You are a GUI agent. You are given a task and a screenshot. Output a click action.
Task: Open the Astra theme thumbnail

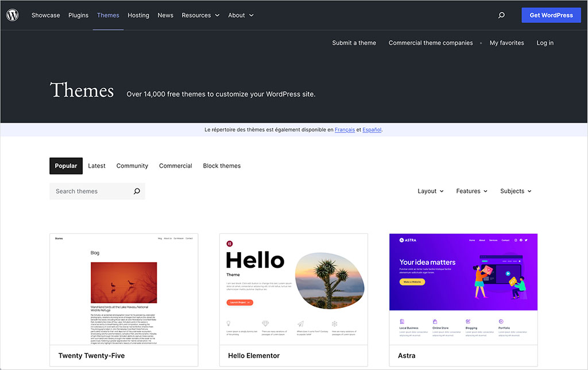pyautogui.click(x=463, y=290)
